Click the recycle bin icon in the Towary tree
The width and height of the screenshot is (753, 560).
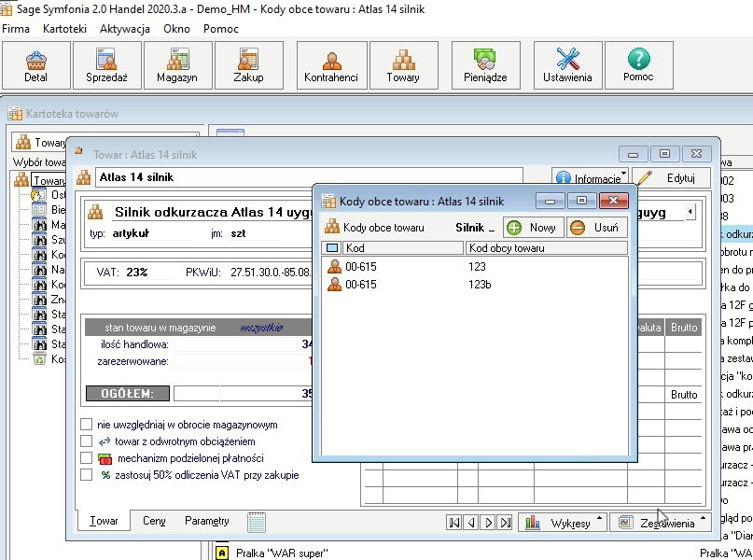point(39,358)
